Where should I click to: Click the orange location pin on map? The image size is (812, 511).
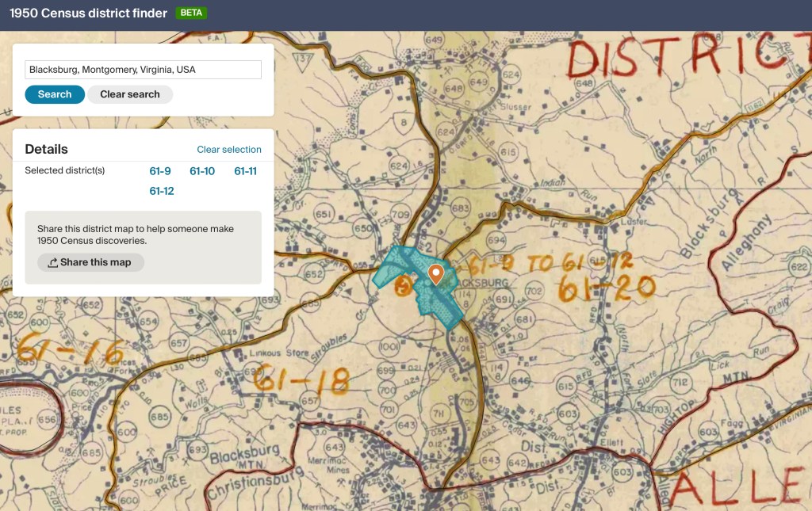(435, 274)
